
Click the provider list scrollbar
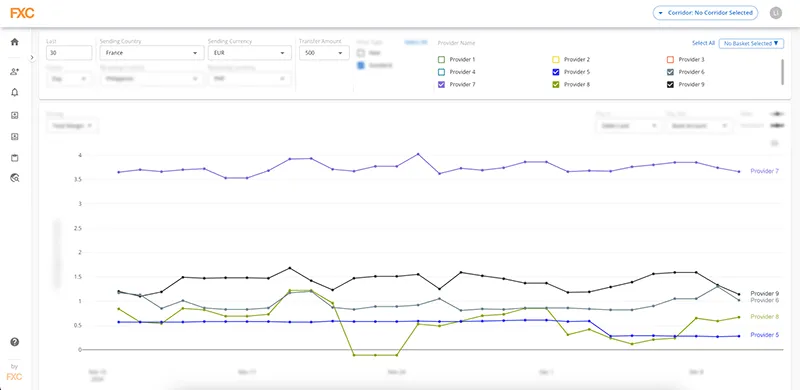coord(782,71)
